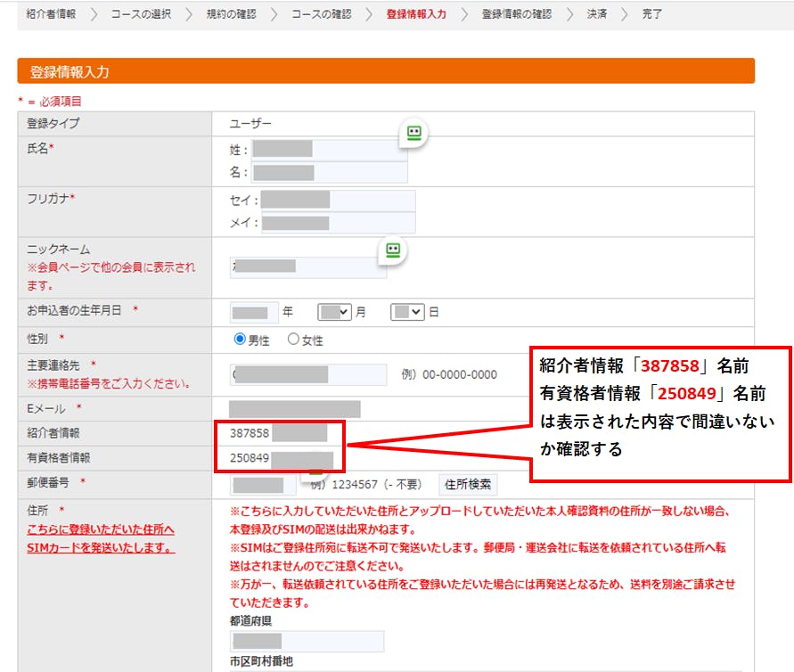Click the 紹介者情報 breadcrumb step
794x672 pixels.
51,14
